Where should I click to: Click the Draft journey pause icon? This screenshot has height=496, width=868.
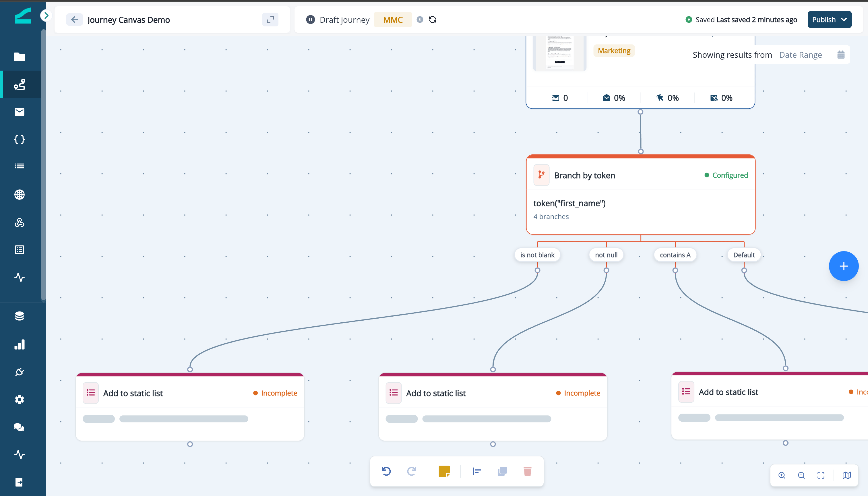click(x=310, y=20)
